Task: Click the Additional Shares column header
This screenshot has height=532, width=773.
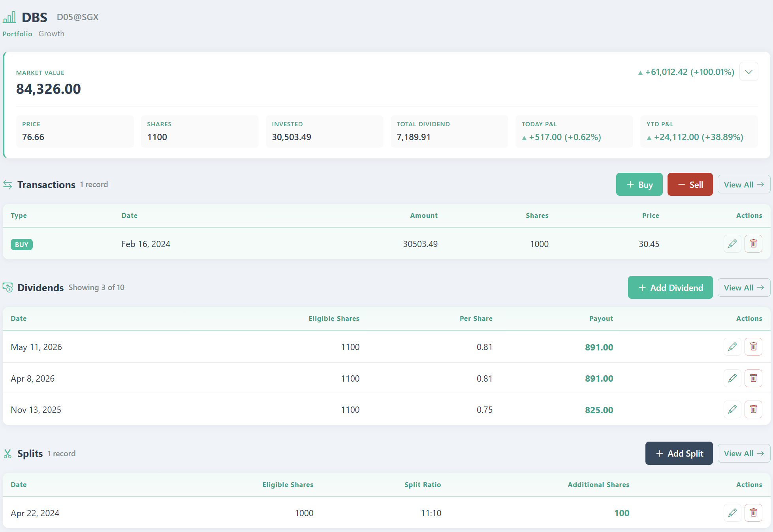Action: click(598, 485)
